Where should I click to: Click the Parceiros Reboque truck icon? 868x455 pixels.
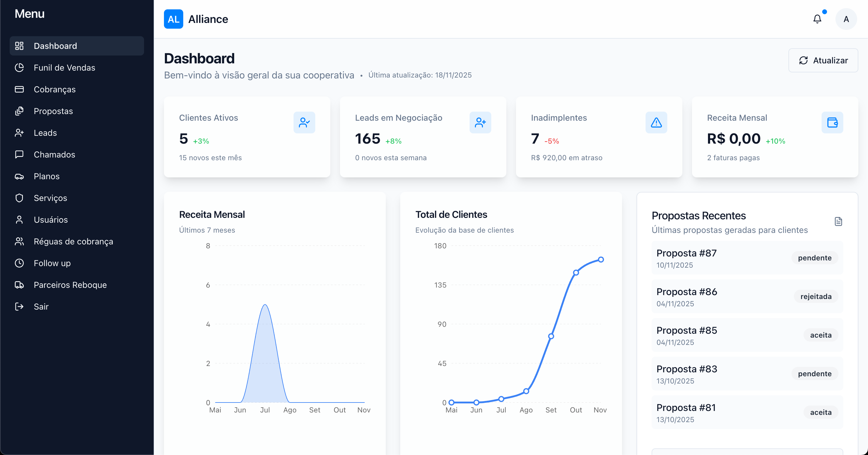(x=19, y=285)
